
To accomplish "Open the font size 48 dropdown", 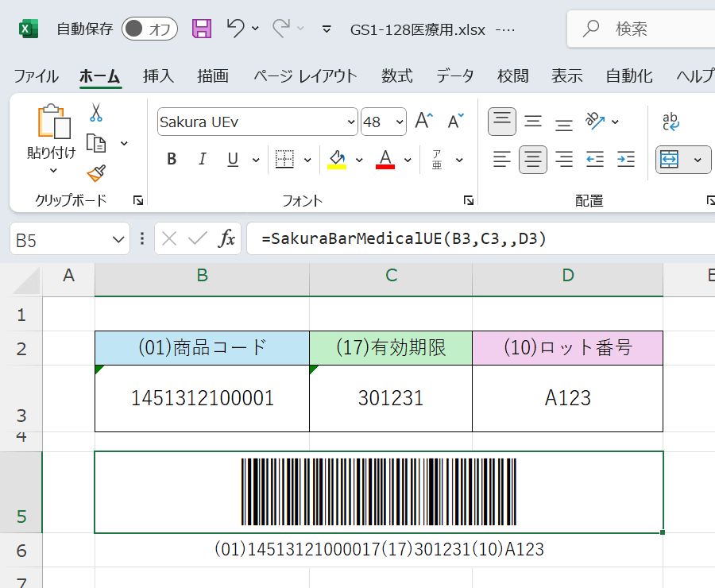I will point(399,122).
